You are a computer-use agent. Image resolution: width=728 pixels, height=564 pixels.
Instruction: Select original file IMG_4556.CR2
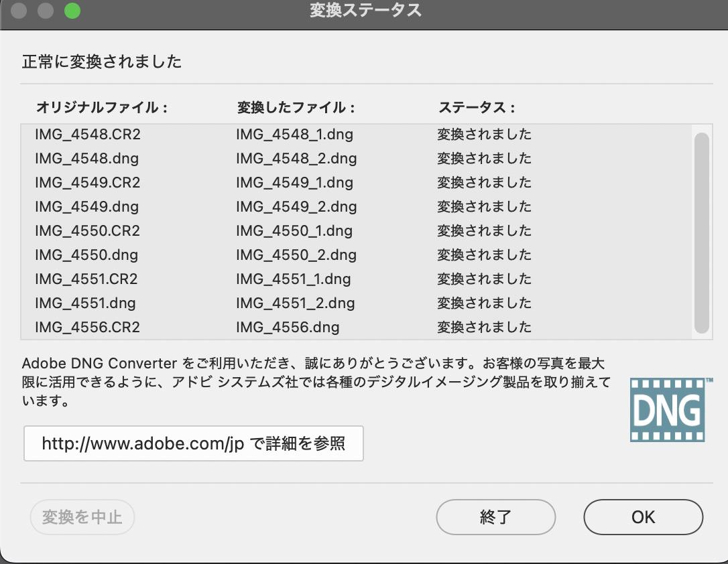click(x=88, y=328)
